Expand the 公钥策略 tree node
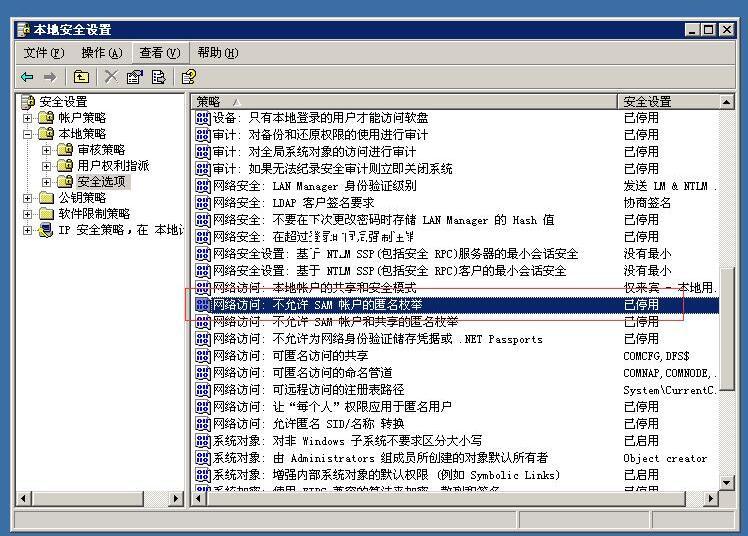The image size is (748, 536). [28, 198]
